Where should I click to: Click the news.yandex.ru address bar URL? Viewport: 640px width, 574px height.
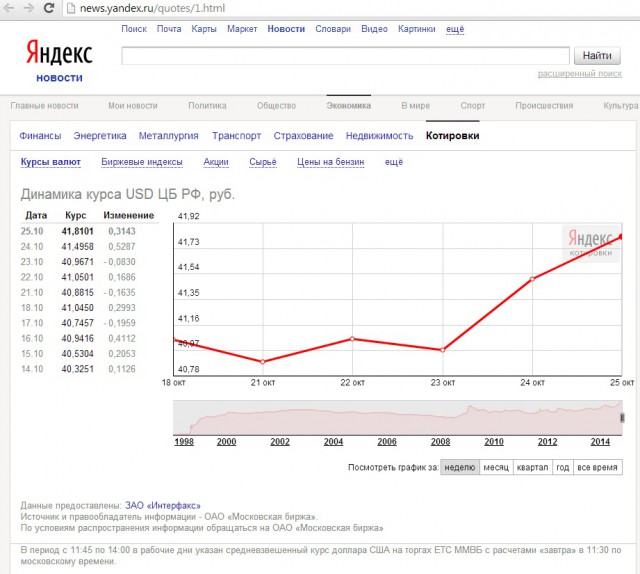point(152,8)
